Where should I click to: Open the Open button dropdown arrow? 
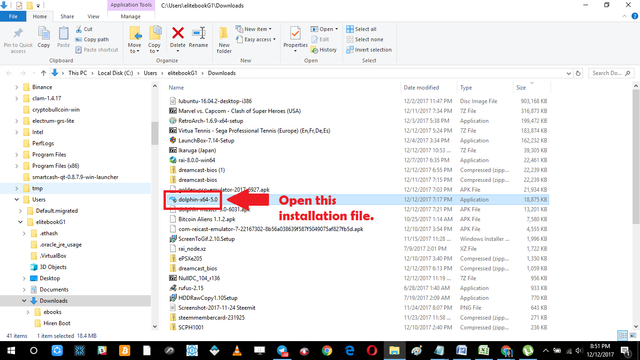coord(336,29)
